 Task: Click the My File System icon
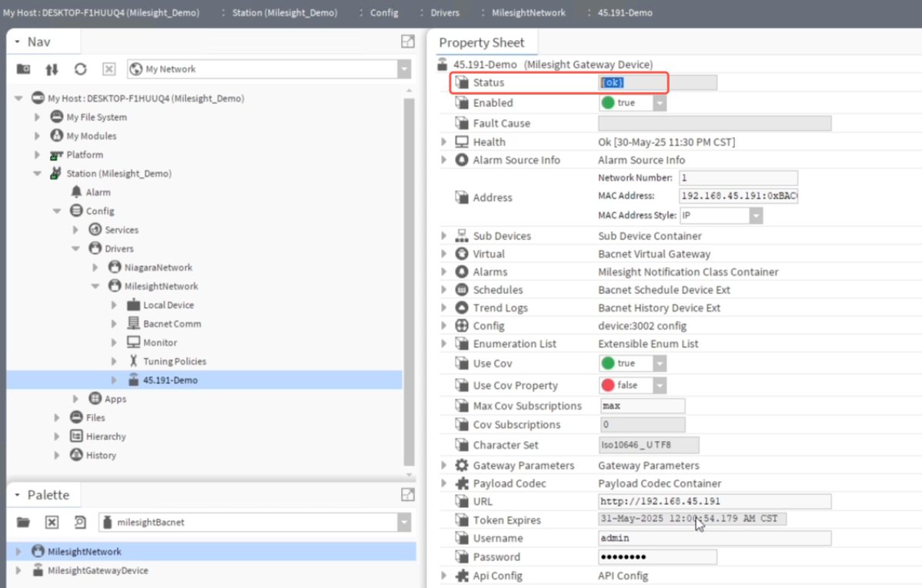point(57,116)
